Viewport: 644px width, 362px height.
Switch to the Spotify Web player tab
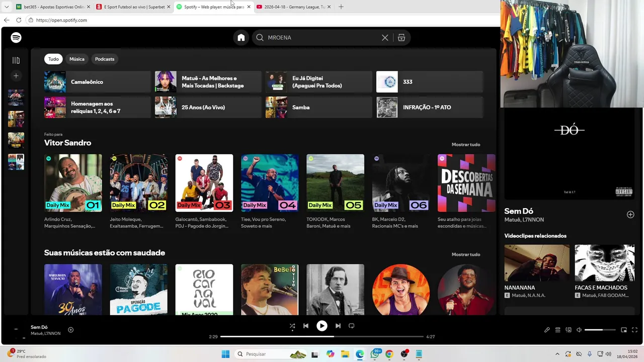(213, 7)
